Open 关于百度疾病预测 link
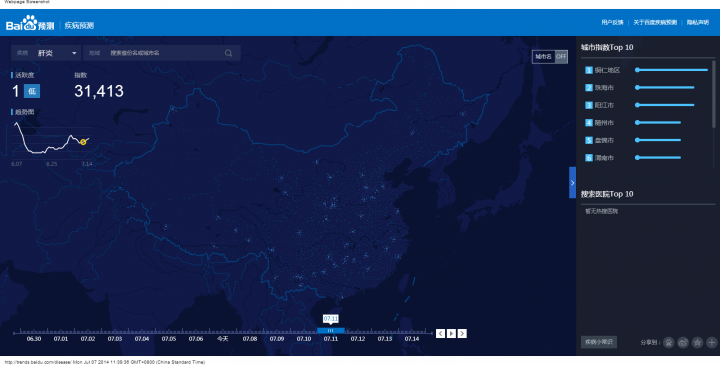Viewport: 720px width, 365px height. 655,22
